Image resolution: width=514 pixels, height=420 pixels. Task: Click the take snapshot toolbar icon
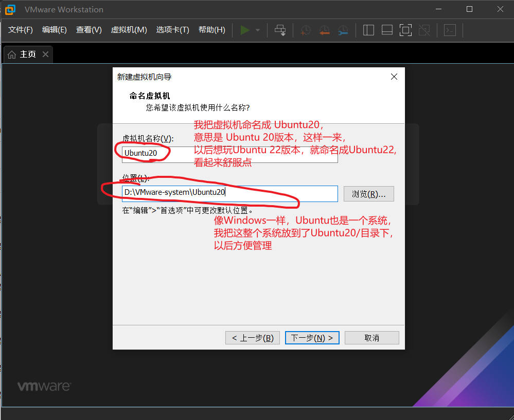306,30
